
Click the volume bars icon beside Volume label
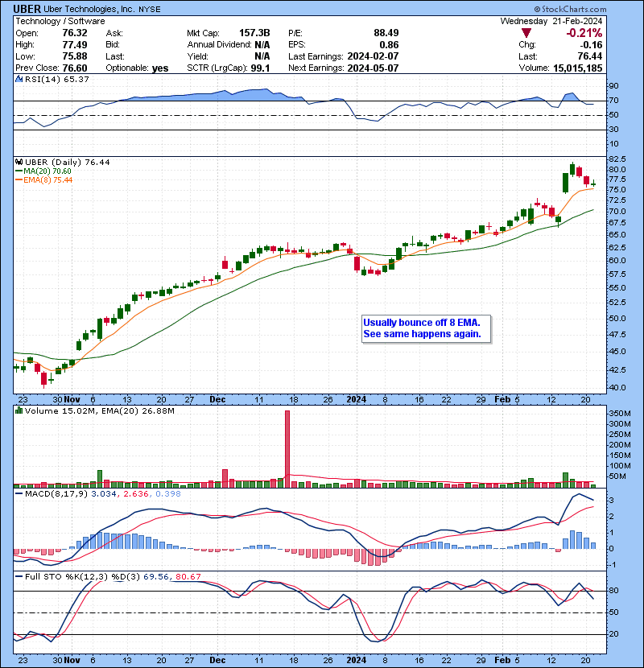pyautogui.click(x=19, y=410)
